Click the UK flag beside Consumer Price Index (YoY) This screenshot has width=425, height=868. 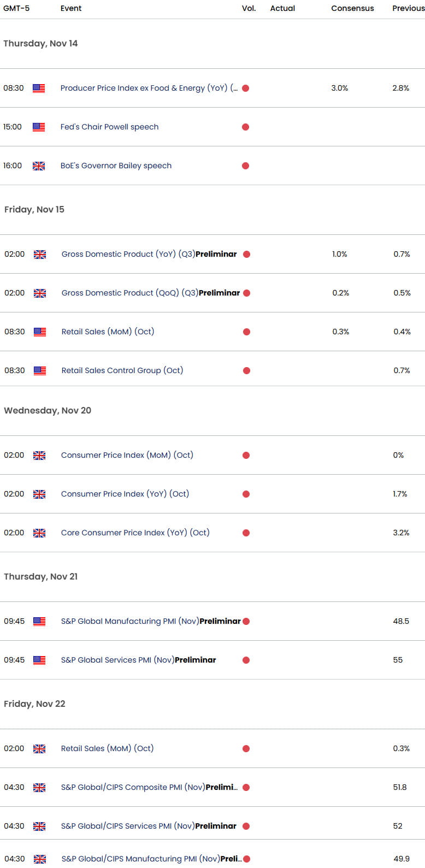pyautogui.click(x=39, y=494)
